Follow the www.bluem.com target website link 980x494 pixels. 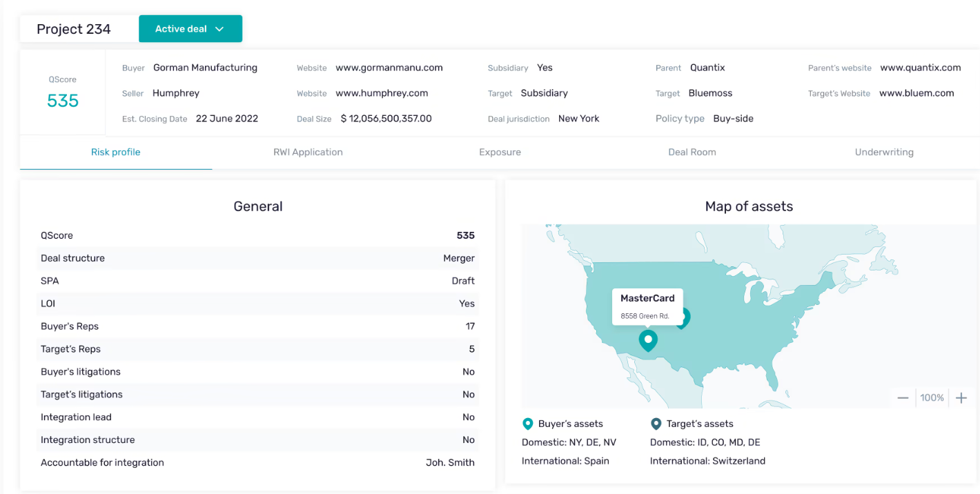917,93
